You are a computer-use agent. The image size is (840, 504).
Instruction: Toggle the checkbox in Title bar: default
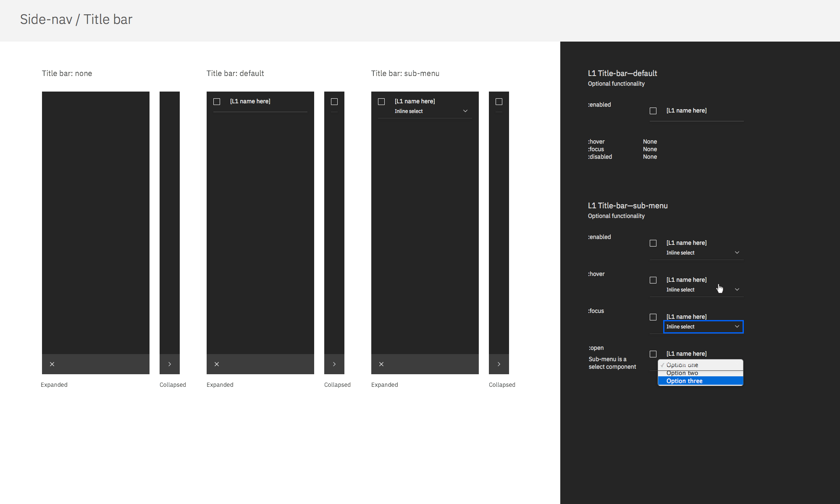pyautogui.click(x=217, y=101)
